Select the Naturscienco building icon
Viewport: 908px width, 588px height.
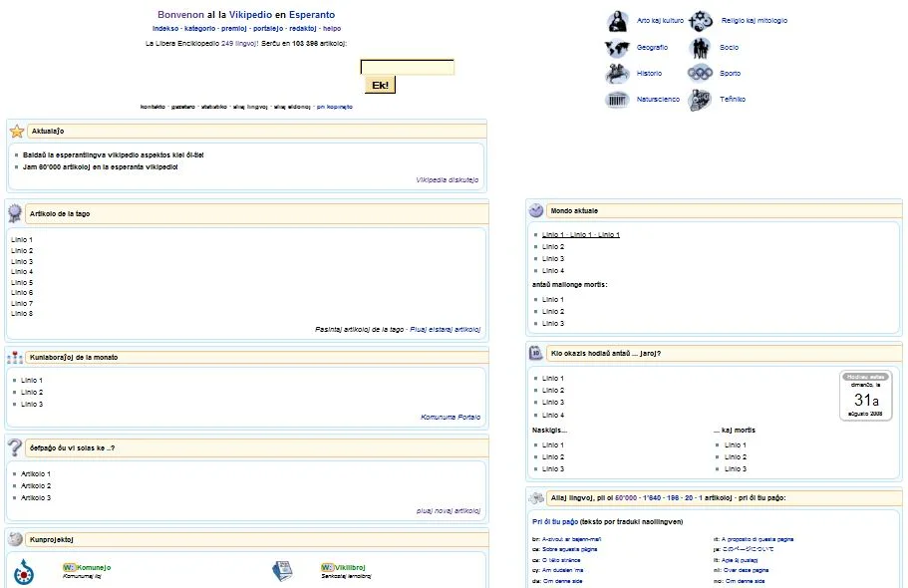click(618, 99)
